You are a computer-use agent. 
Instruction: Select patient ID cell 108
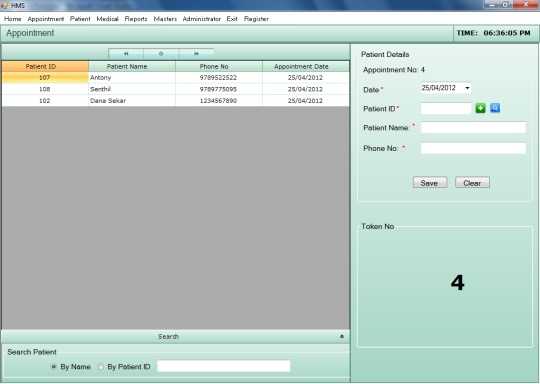coord(45,89)
